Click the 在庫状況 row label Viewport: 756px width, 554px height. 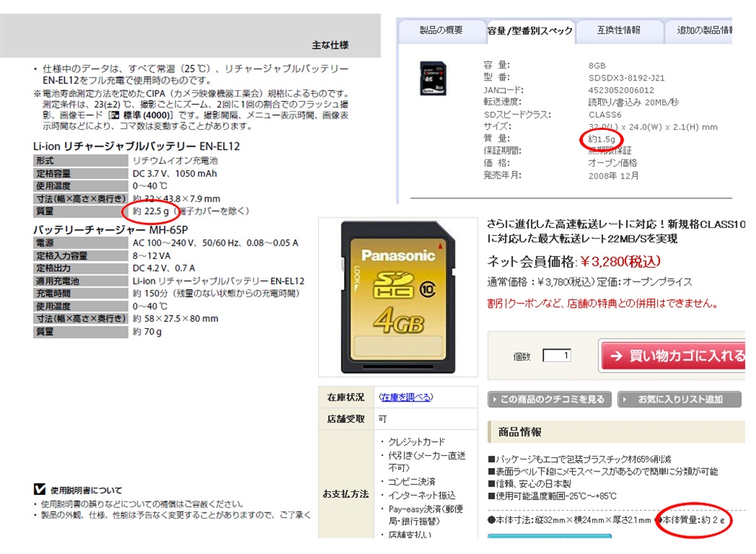point(346,398)
